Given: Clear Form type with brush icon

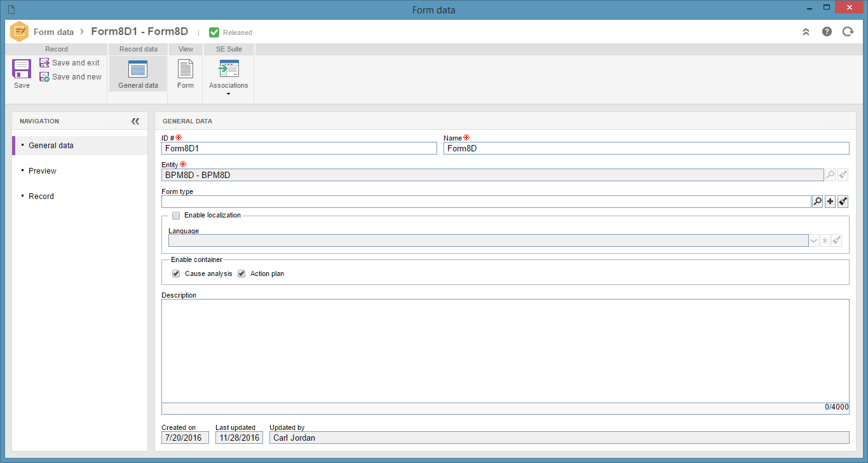Looking at the screenshot, I should pyautogui.click(x=843, y=202).
